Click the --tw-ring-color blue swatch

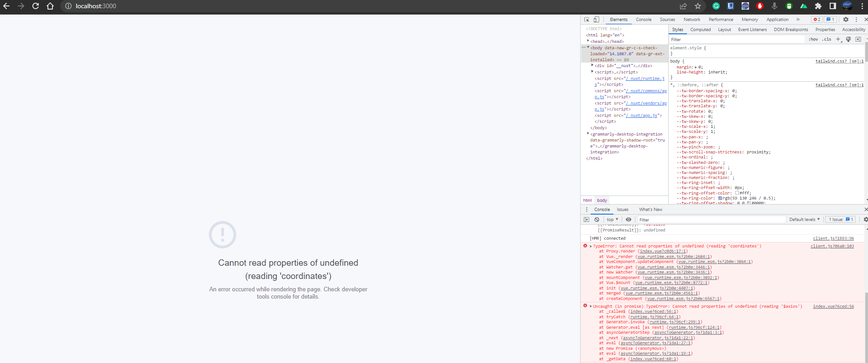tap(720, 198)
